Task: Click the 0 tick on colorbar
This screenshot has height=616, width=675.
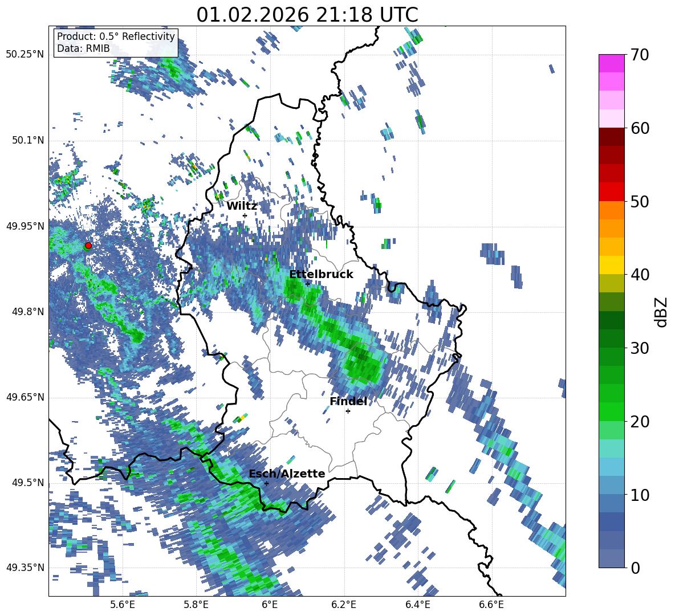Action: click(x=635, y=568)
